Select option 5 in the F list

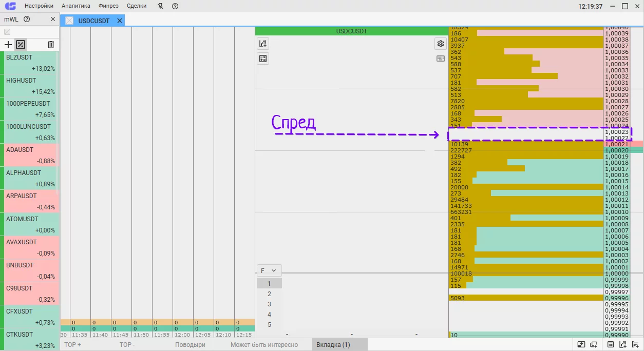point(269,325)
